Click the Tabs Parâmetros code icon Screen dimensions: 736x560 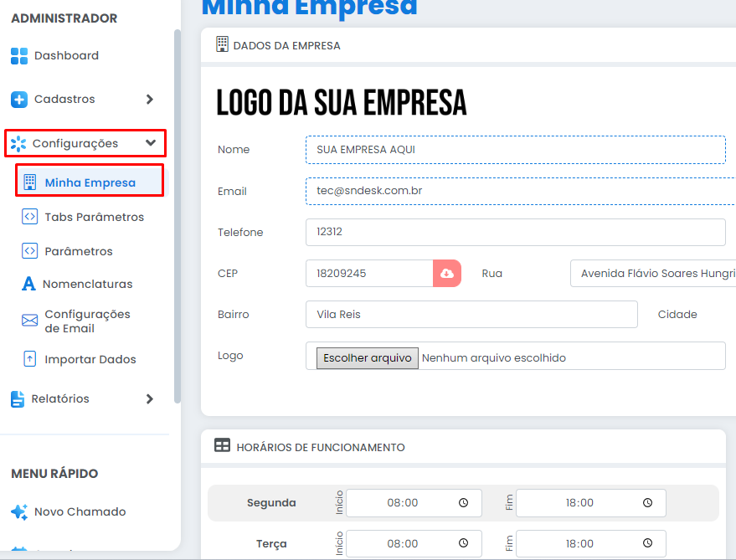point(30,217)
